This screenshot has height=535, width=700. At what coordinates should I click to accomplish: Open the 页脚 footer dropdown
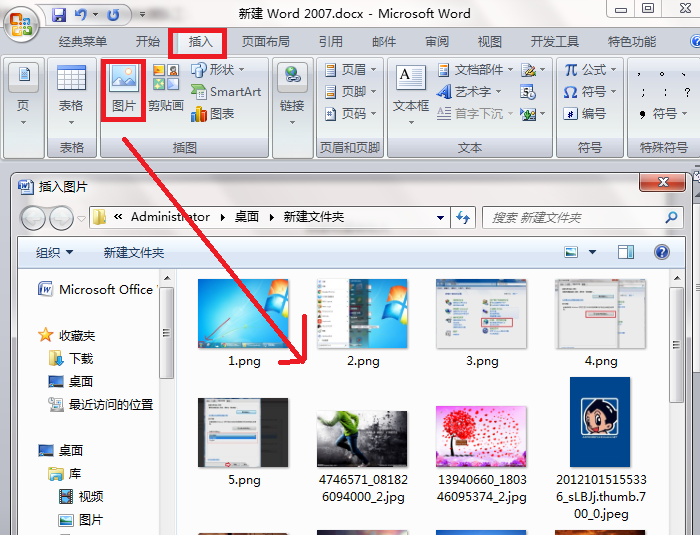pyautogui.click(x=350, y=92)
